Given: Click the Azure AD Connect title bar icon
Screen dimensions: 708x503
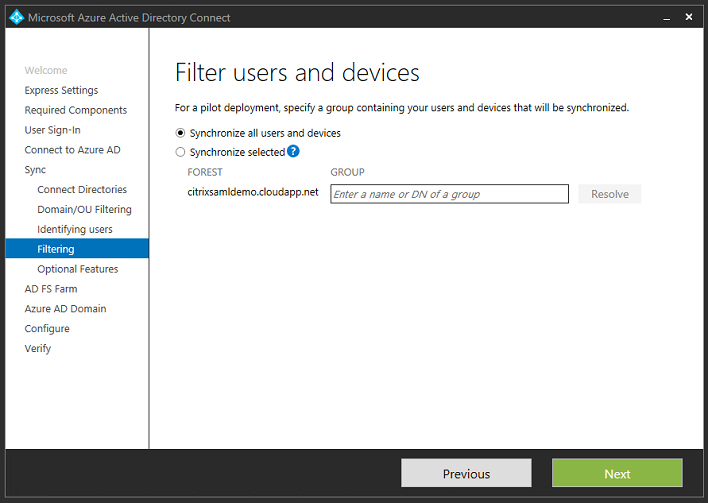Looking at the screenshot, I should [15, 17].
